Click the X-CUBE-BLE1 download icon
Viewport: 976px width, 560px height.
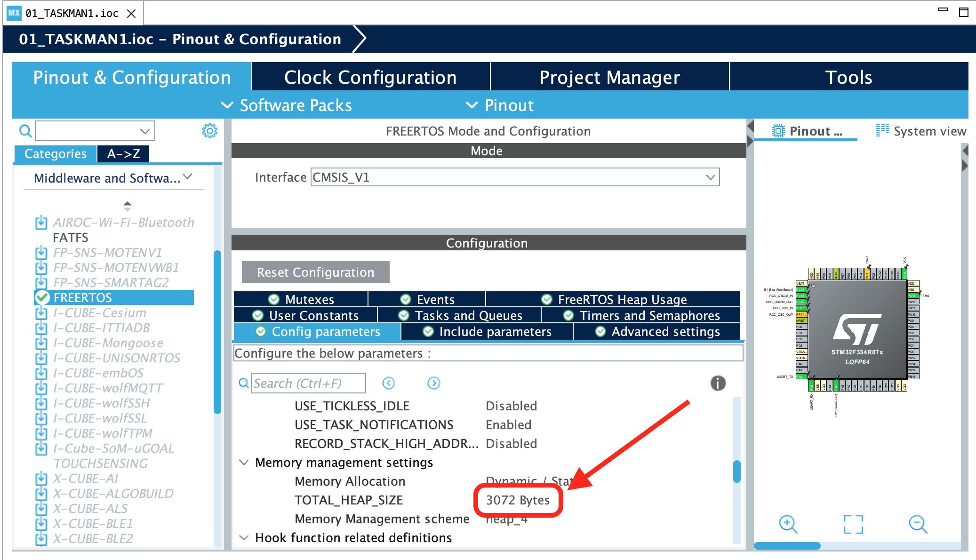(41, 523)
